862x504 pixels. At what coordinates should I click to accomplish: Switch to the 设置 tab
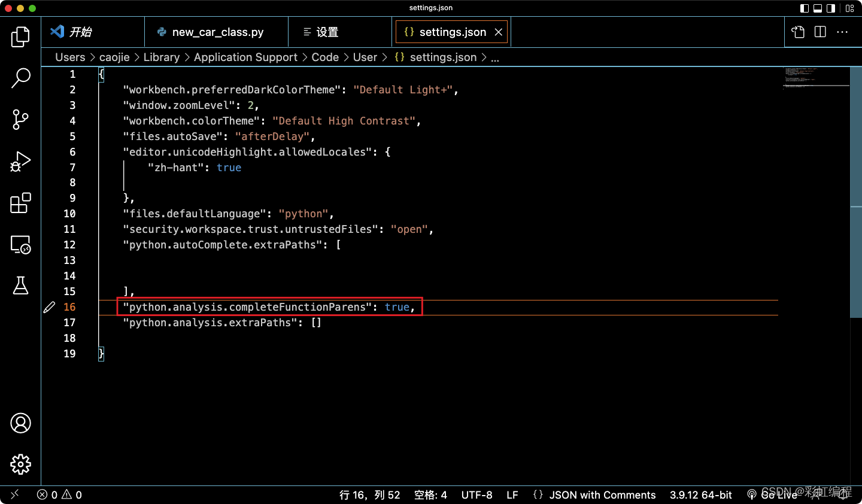[x=341, y=32]
